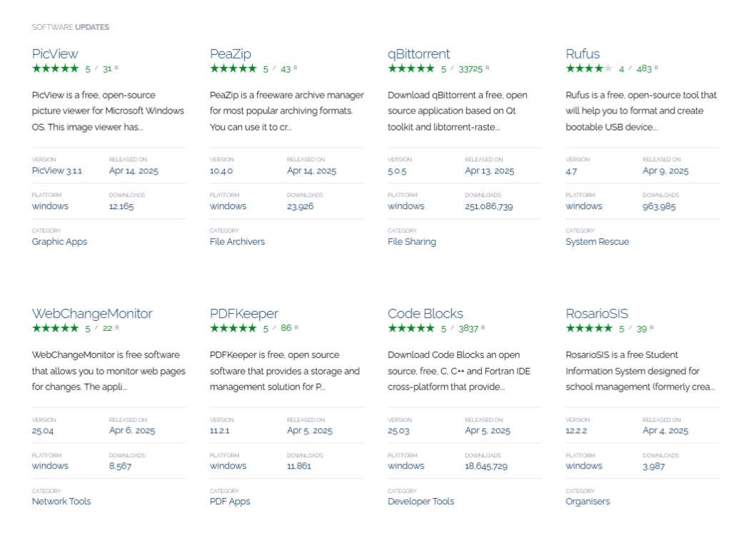Click the Rufus four-star rating
This screenshot has height=560, width=731.
tap(589, 68)
